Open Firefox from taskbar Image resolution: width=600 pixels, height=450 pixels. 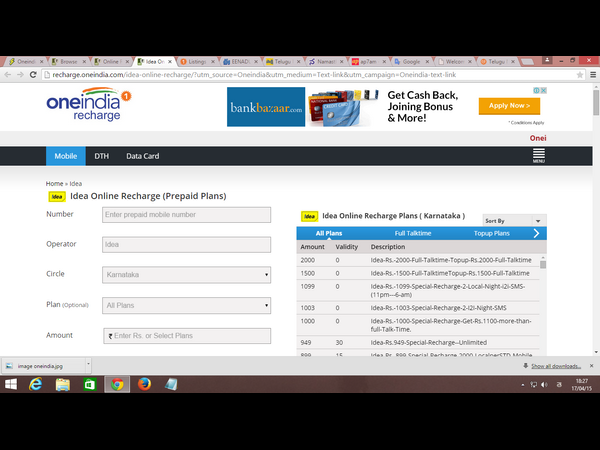pos(144,384)
